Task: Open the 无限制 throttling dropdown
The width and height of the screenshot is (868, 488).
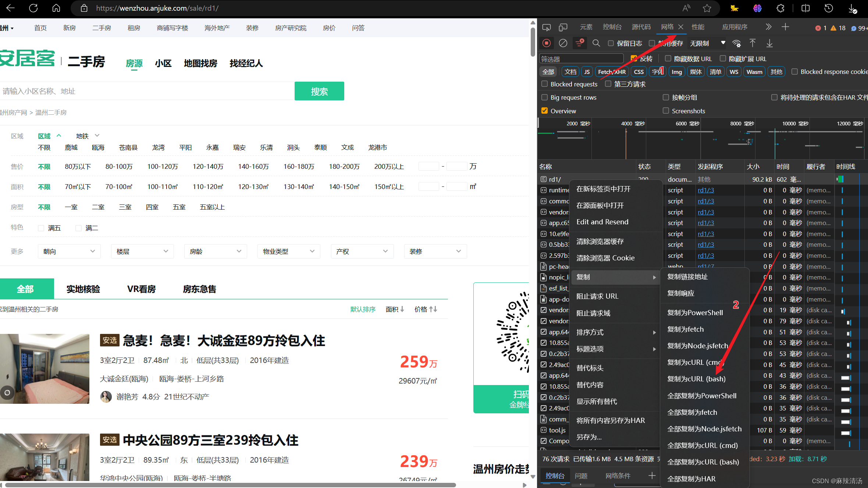Action: (x=707, y=43)
